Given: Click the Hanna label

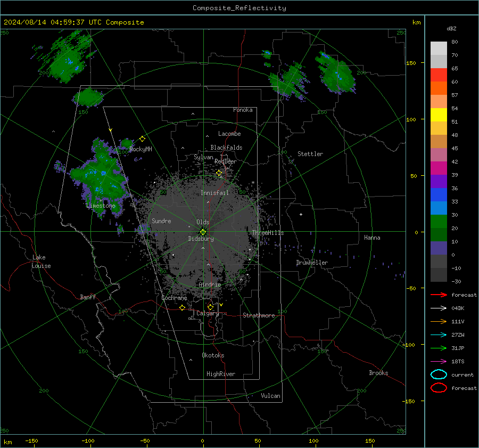Looking at the screenshot, I should pyautogui.click(x=372, y=238).
